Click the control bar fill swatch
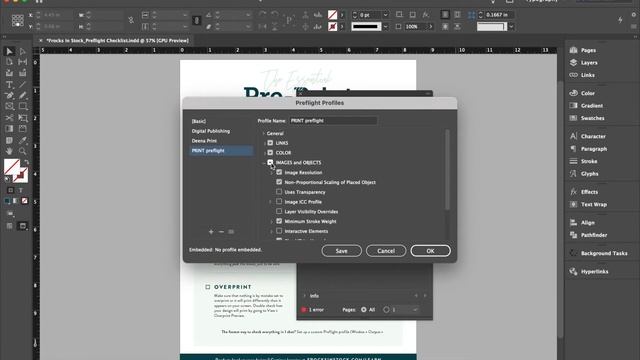 (332, 15)
